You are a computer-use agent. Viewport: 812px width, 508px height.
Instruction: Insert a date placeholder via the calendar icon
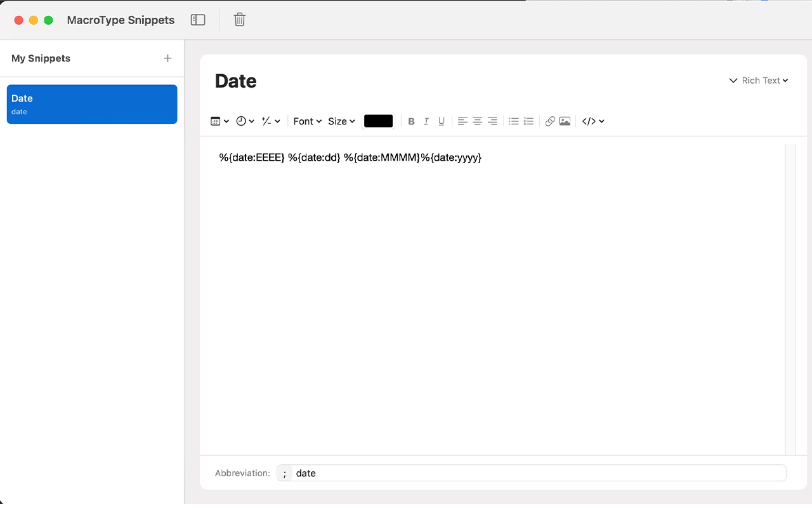tap(216, 121)
